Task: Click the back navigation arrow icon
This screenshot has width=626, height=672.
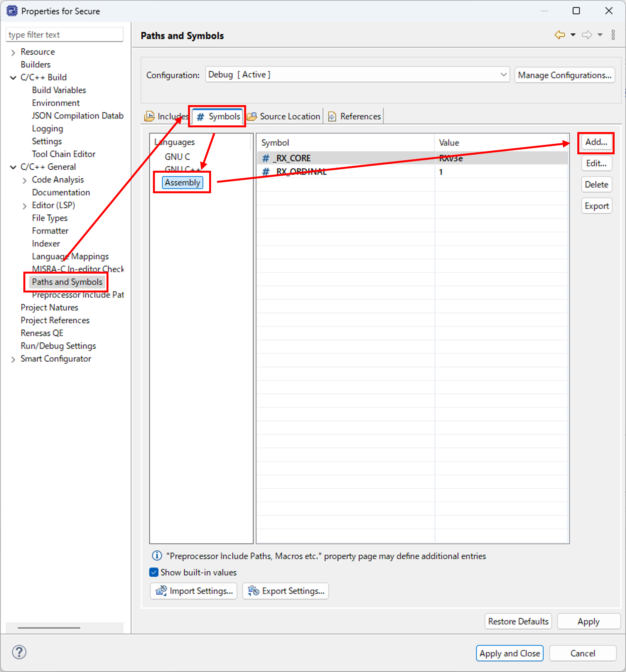Action: click(x=560, y=35)
